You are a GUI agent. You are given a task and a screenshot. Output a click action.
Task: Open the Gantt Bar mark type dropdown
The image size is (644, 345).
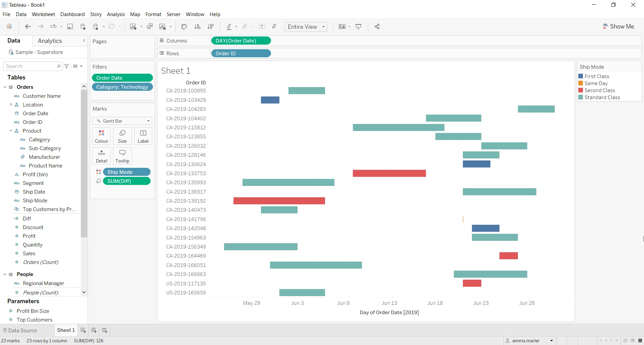[148, 121]
